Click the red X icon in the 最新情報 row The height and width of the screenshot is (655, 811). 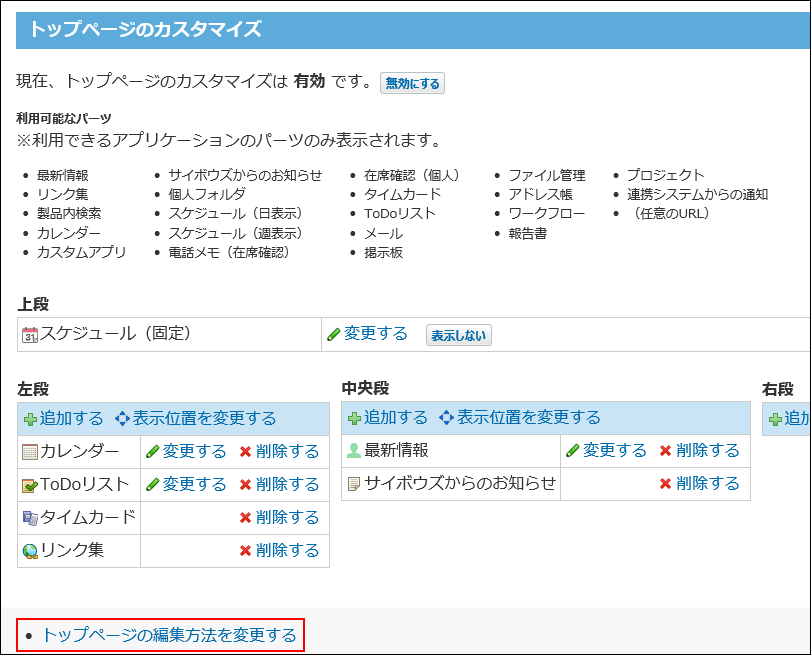(665, 451)
